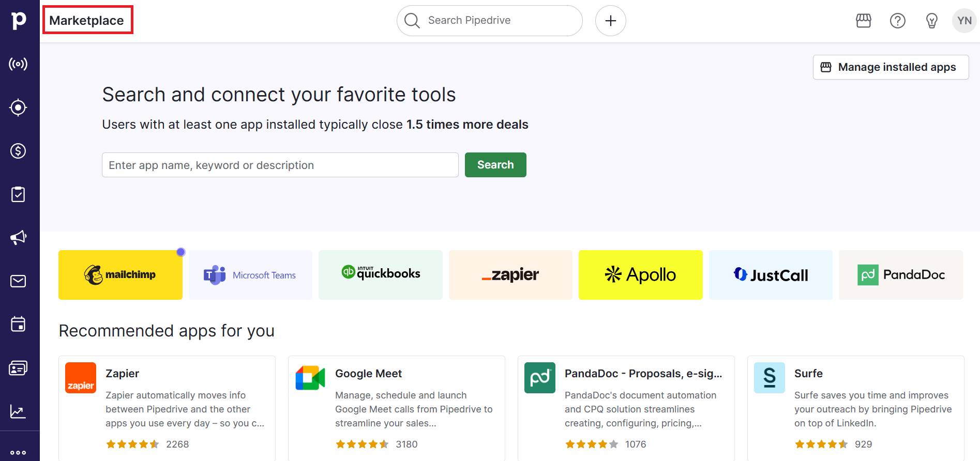Screen dimensions: 980x461
Task: Click the Surfe description text
Action: point(873,409)
